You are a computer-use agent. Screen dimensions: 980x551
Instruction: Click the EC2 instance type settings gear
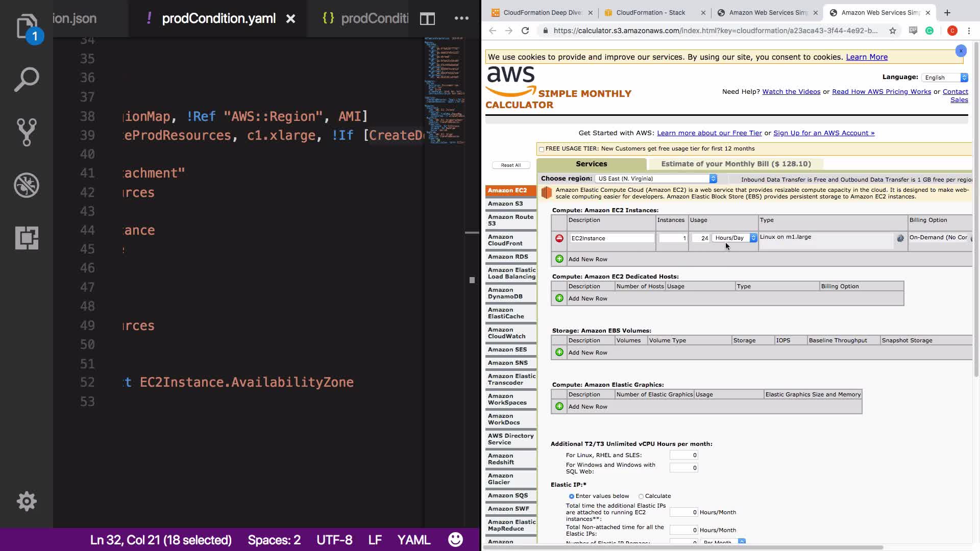[x=900, y=238]
